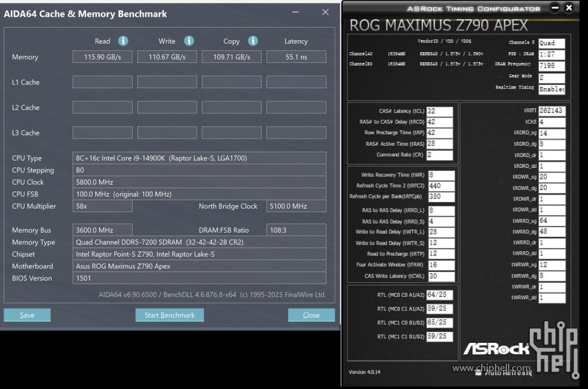588x389 pixels.
Task: Click the Read to Precharge (tRTP) field
Action: pyautogui.click(x=442, y=254)
